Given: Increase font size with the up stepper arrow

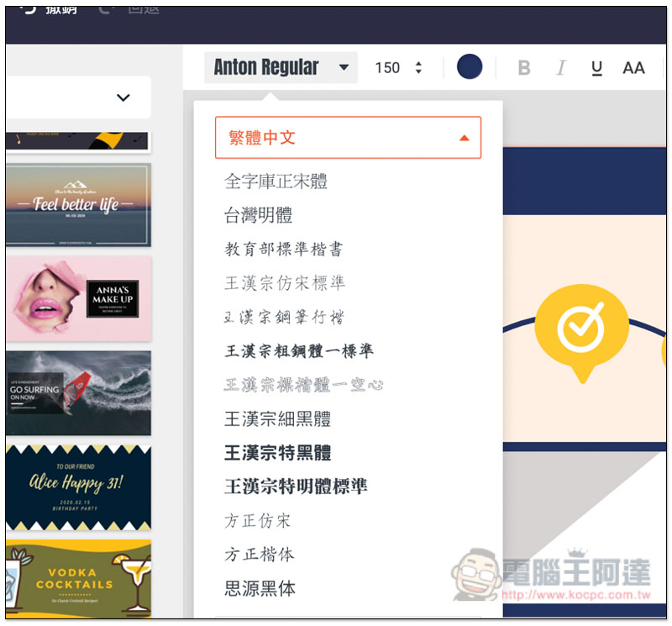Looking at the screenshot, I should 417,62.
